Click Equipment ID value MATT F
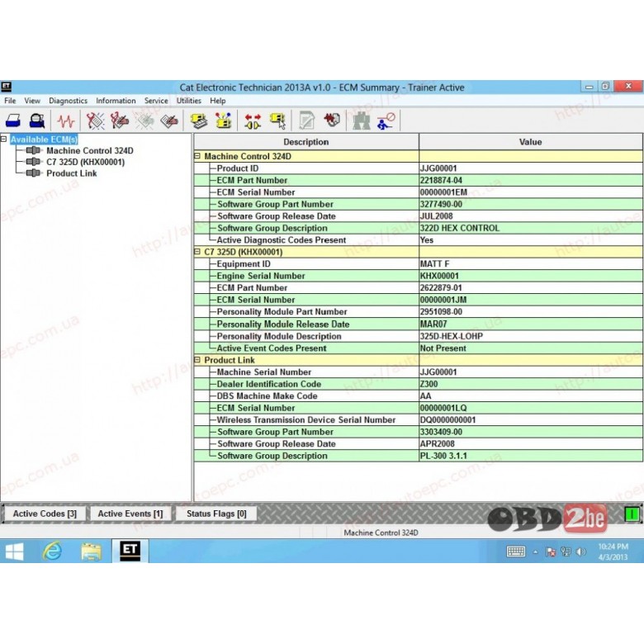Viewport: 644px width, 644px height. [x=434, y=263]
